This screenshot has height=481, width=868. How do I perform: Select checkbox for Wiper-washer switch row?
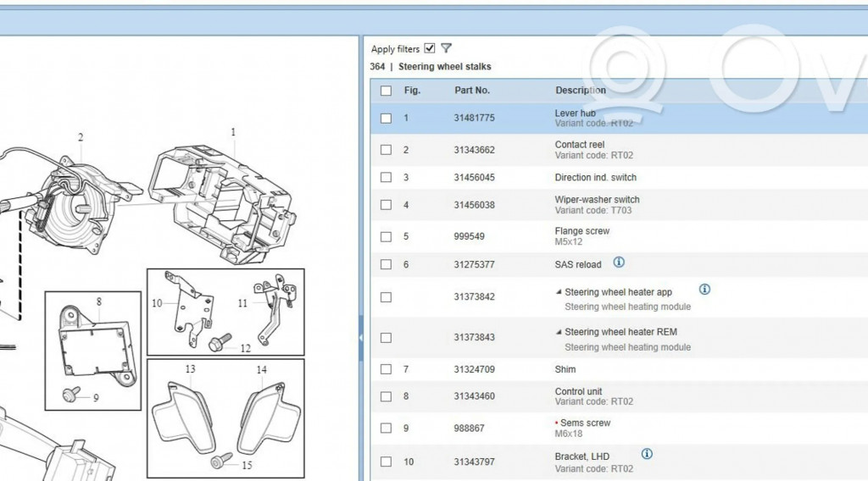387,205
